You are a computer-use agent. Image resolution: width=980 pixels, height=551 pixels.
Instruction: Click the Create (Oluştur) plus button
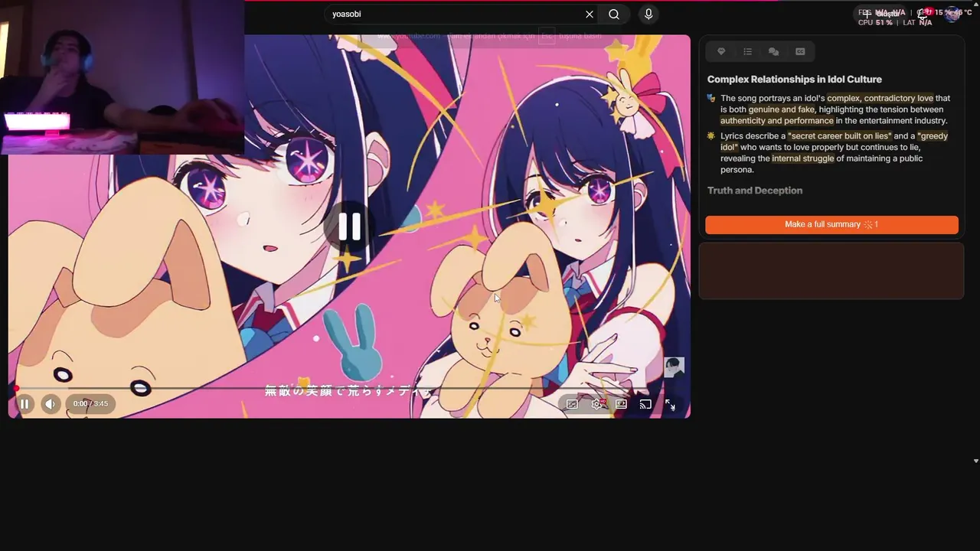[x=880, y=13]
